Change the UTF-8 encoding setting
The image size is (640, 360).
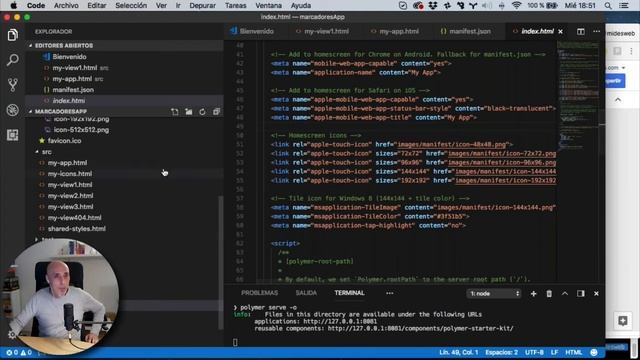(534, 352)
